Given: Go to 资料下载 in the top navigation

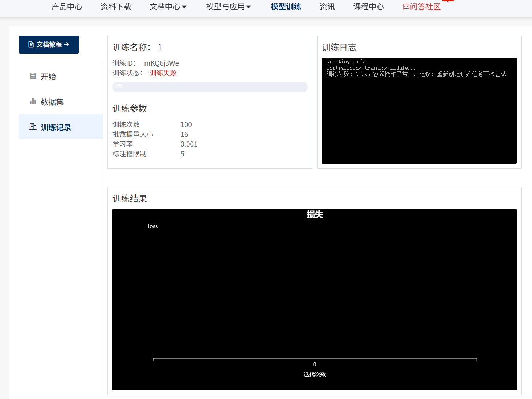Looking at the screenshot, I should pyautogui.click(x=116, y=7).
